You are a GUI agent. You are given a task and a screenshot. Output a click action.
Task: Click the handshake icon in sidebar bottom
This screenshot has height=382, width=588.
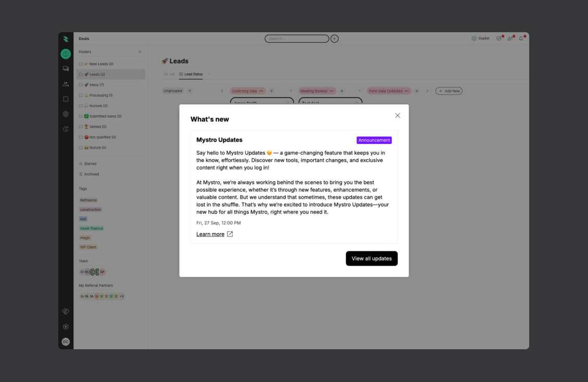pyautogui.click(x=66, y=311)
